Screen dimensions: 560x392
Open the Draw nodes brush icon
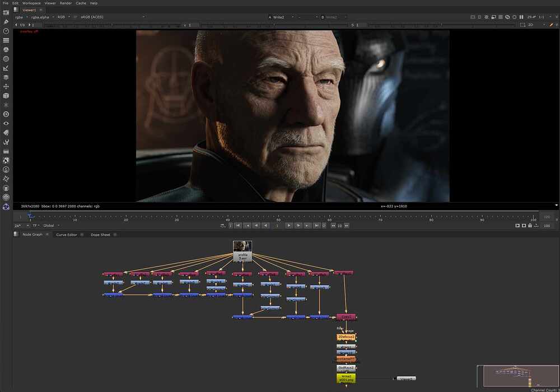tap(6, 22)
